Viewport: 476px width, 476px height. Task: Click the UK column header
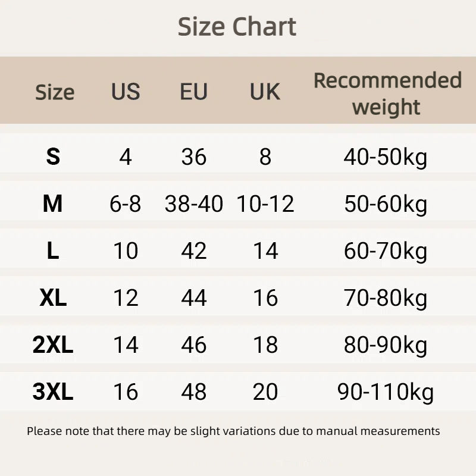(265, 92)
